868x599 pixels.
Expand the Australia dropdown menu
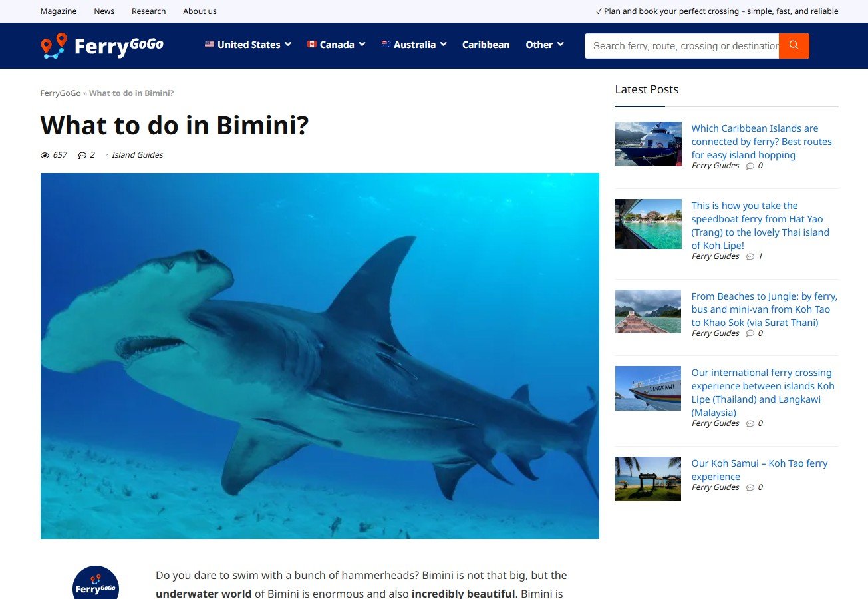tap(414, 45)
